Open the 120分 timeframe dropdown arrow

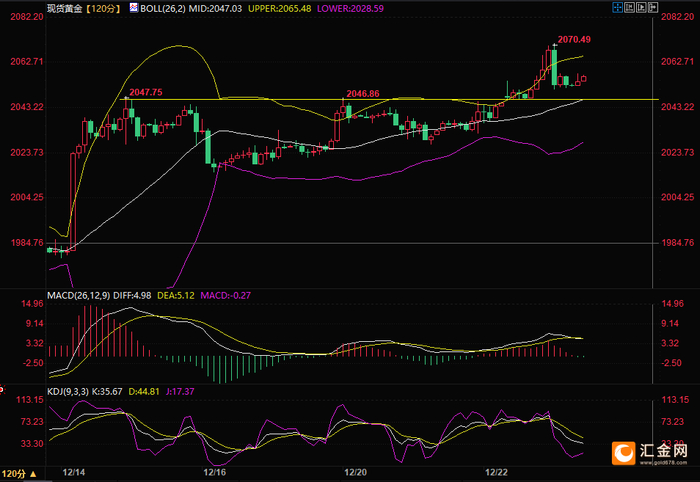click(33, 474)
